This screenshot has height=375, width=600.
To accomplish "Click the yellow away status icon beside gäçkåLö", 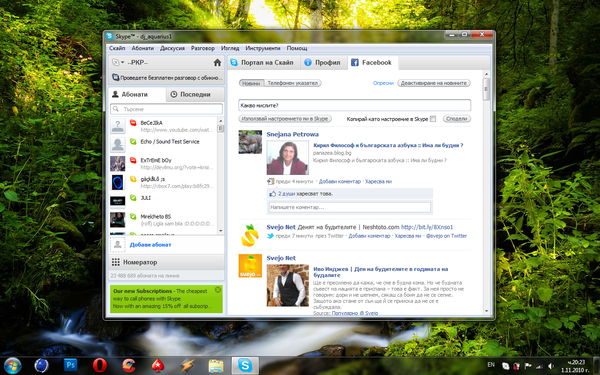I will [133, 179].
